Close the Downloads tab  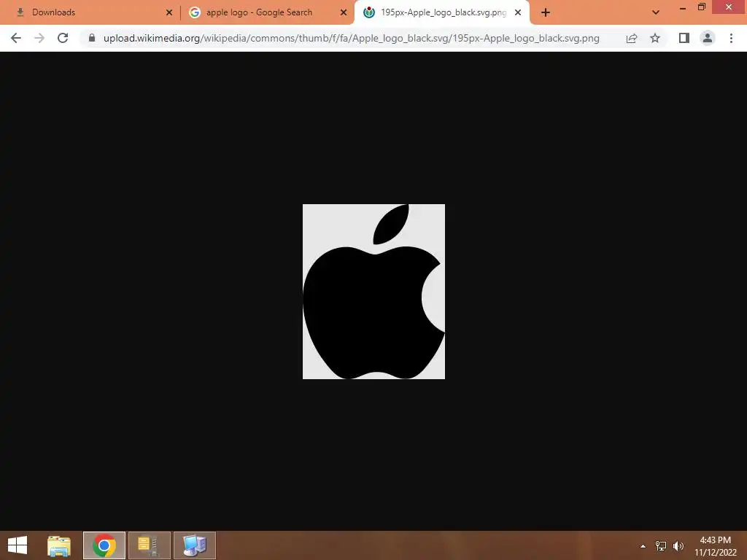click(x=169, y=12)
